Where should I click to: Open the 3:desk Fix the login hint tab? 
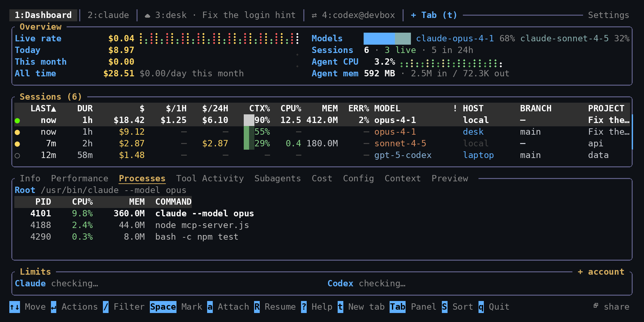220,15
